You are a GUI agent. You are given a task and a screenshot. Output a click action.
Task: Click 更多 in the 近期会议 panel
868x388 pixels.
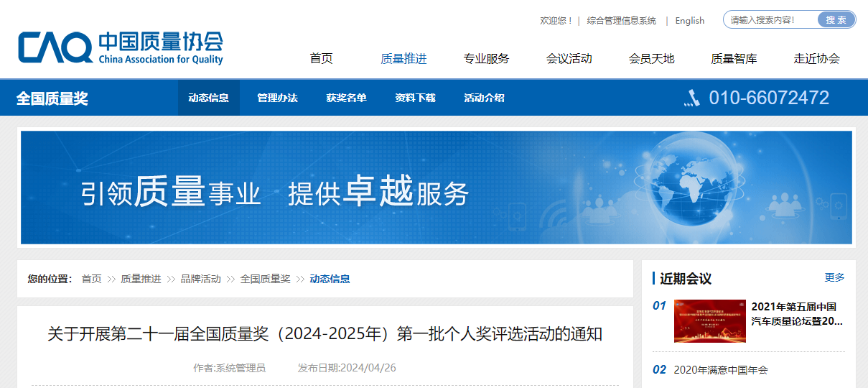point(834,277)
